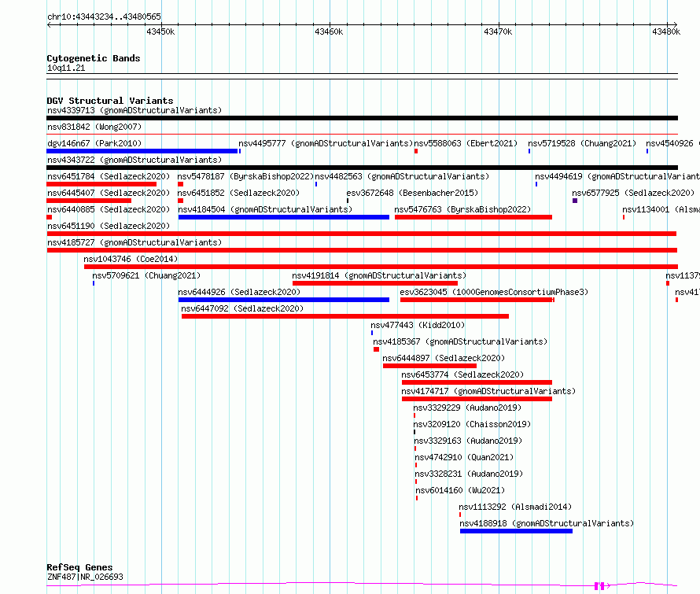Screen dimensions: 700x594
Task: Click the nsv4188918 blue bar
Action: (516, 531)
